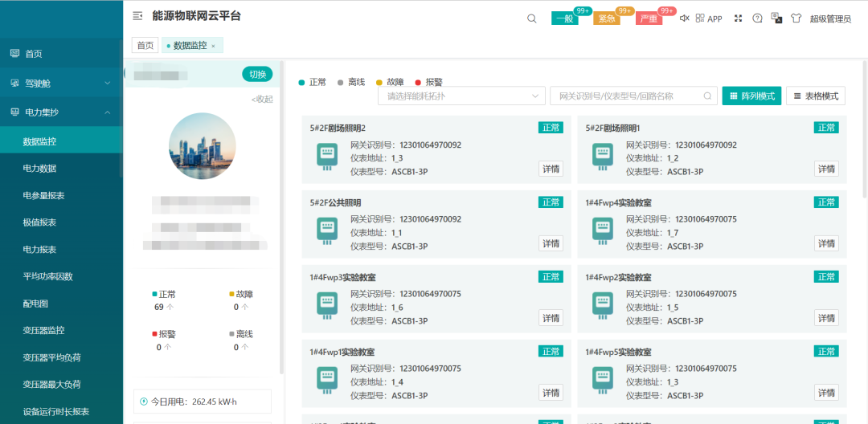Open theme skin via shirt icon
This screenshot has width=868, height=424.
796,18
